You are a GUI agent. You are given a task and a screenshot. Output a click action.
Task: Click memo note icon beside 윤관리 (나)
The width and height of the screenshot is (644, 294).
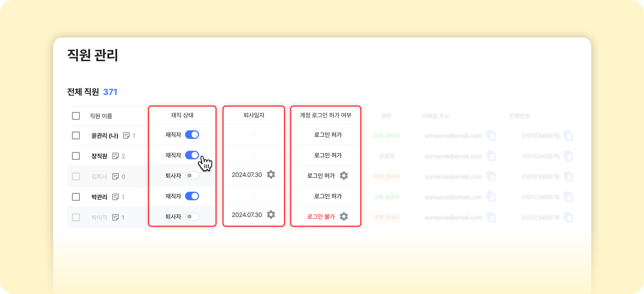pos(126,136)
